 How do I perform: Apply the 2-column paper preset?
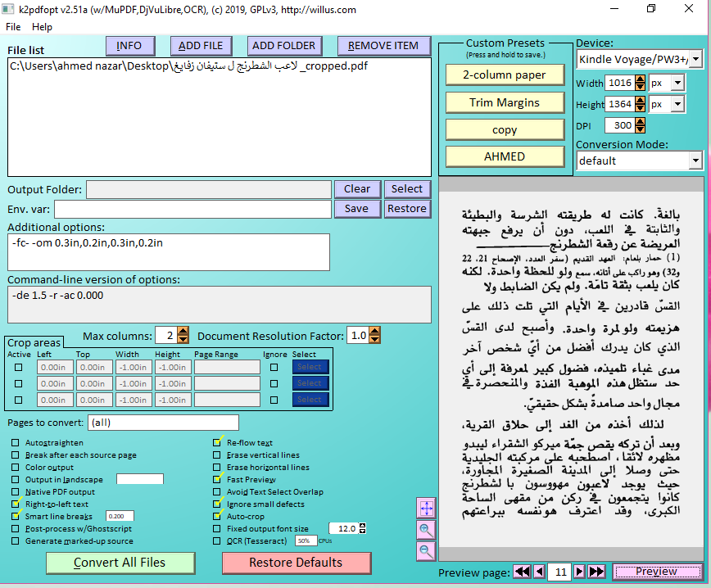coord(505,75)
